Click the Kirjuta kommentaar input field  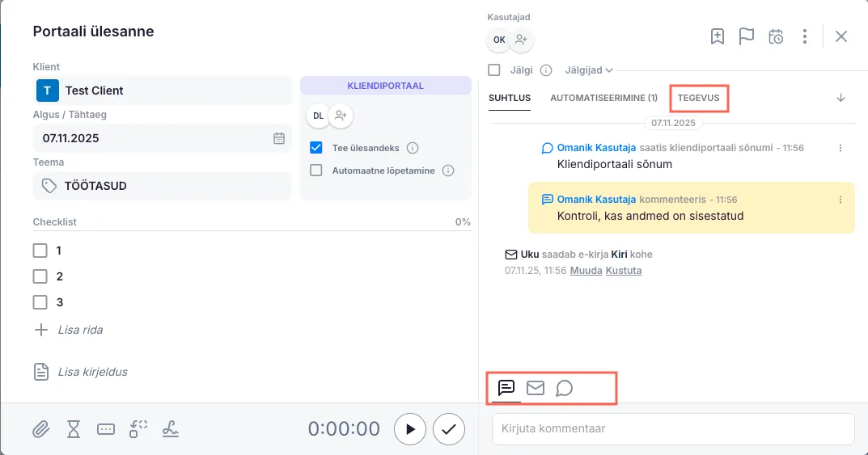(673, 428)
